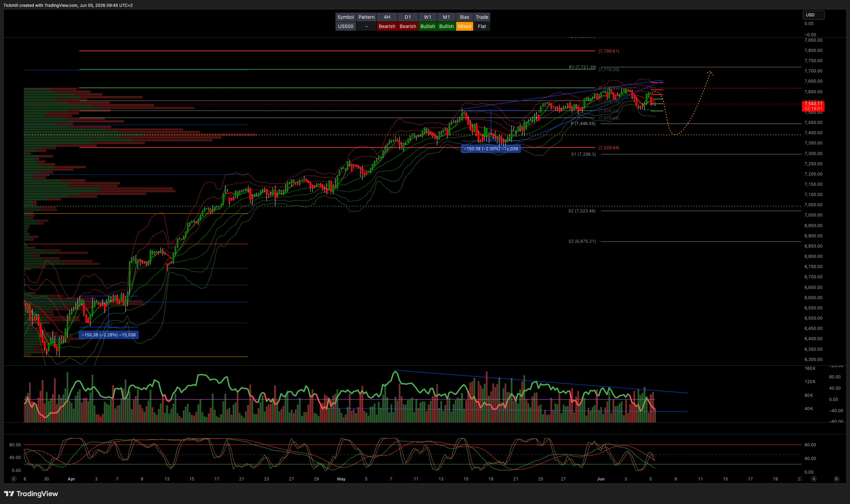850x504 pixels.
Task: Click the 4H column header
Action: (387, 17)
